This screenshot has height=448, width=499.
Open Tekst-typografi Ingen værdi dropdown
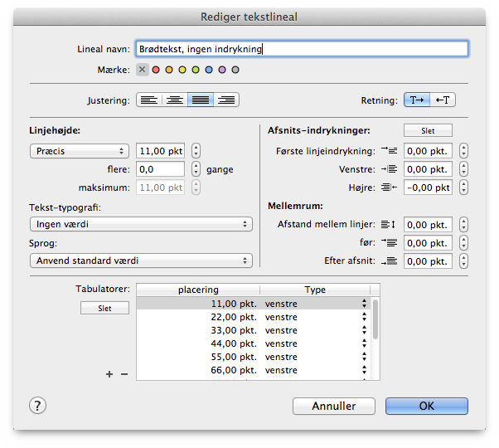tap(141, 224)
